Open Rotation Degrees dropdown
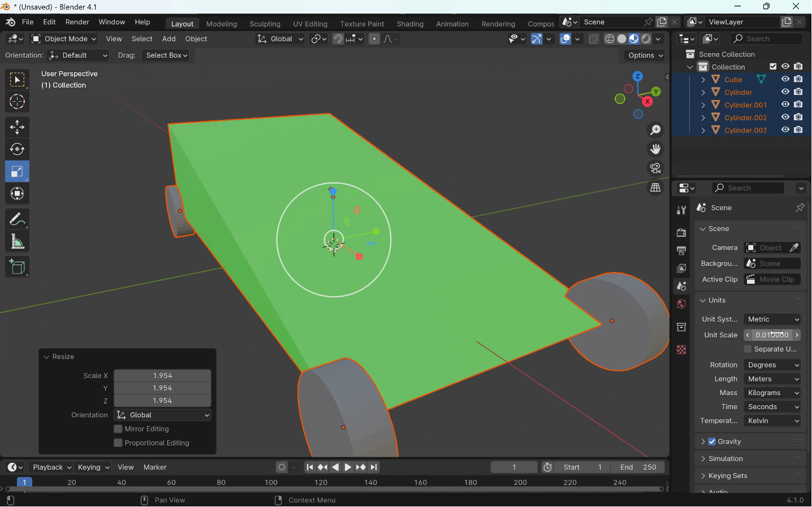The height and width of the screenshot is (507, 812). (773, 366)
